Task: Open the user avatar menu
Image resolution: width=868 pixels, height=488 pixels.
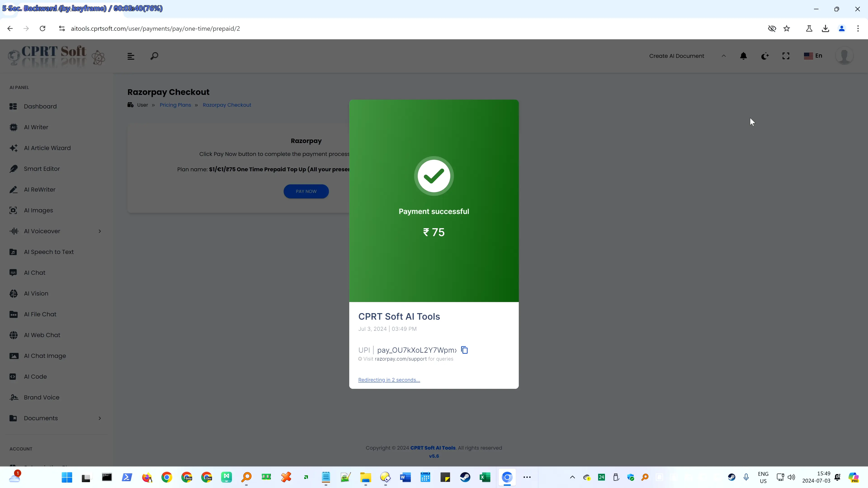Action: point(844,56)
